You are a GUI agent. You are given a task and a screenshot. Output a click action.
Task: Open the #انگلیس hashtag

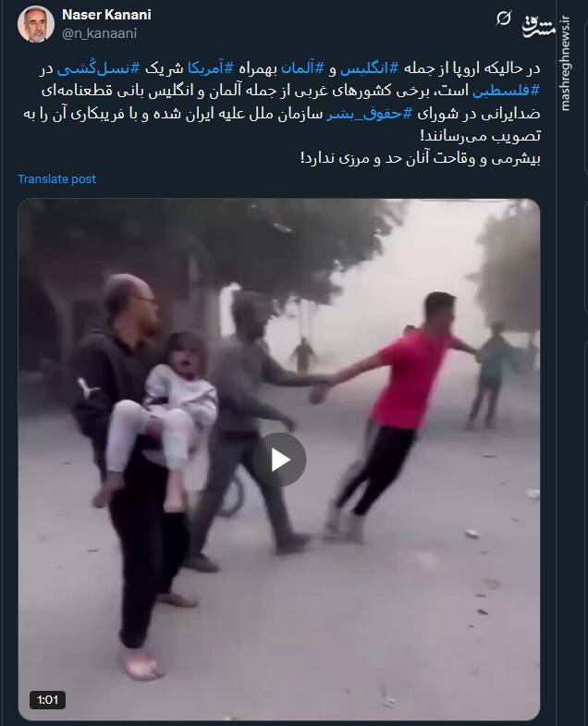coord(369,68)
